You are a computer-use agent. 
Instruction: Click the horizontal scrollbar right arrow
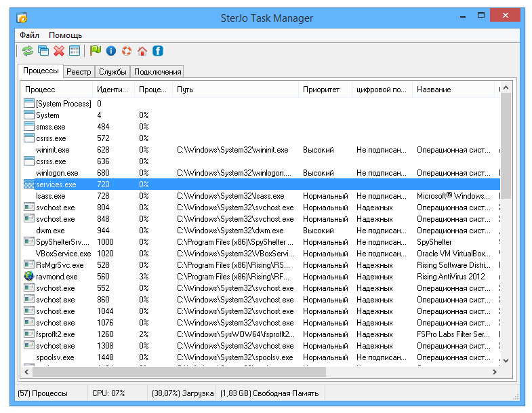pos(495,372)
